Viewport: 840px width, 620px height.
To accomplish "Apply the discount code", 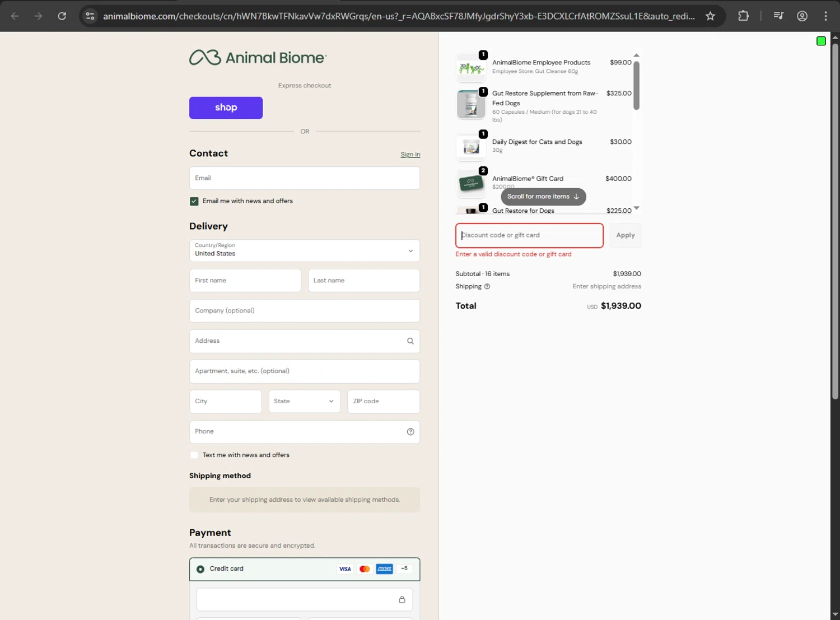I will click(x=626, y=235).
